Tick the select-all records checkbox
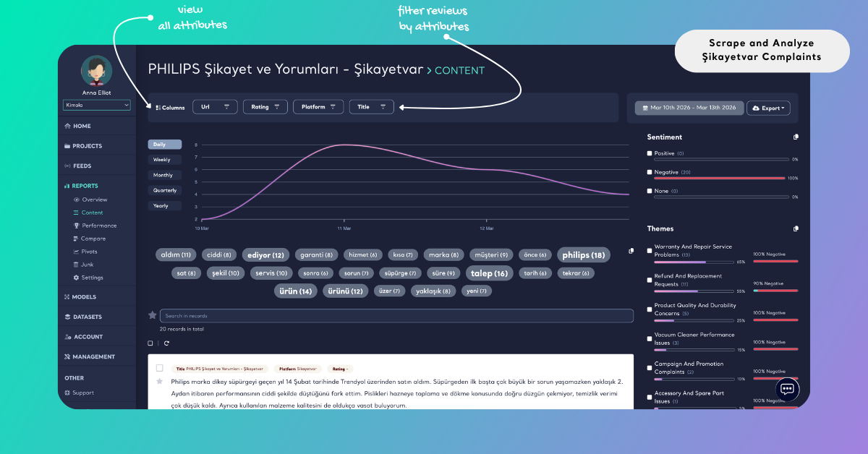This screenshot has width=868, height=454. point(150,343)
